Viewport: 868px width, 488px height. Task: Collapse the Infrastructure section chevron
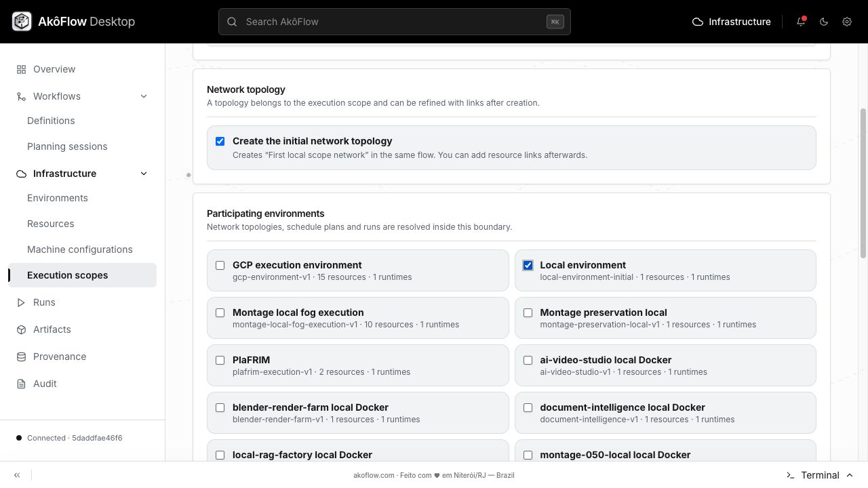tap(144, 174)
